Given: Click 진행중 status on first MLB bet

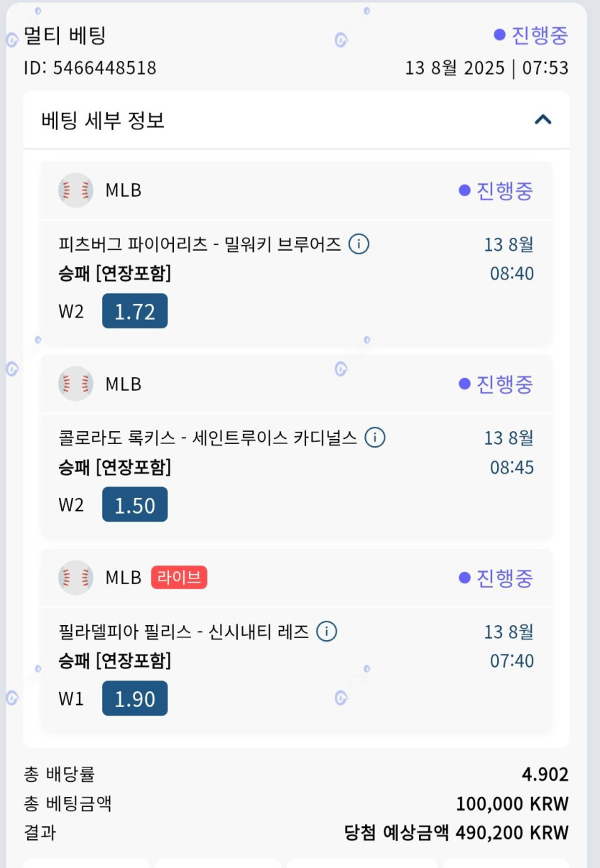Looking at the screenshot, I should (x=497, y=190).
